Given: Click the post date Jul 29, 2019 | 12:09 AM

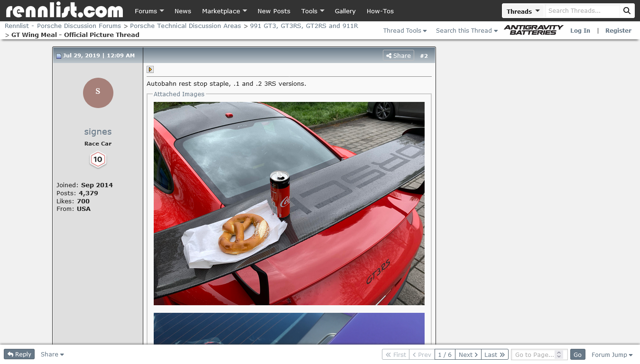Looking at the screenshot, I should click(99, 55).
